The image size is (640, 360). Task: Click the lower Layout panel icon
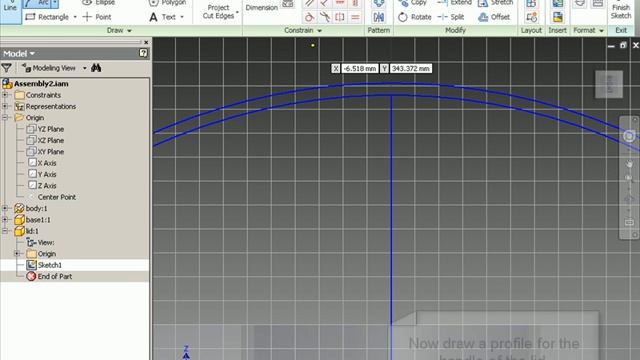pyautogui.click(x=531, y=17)
